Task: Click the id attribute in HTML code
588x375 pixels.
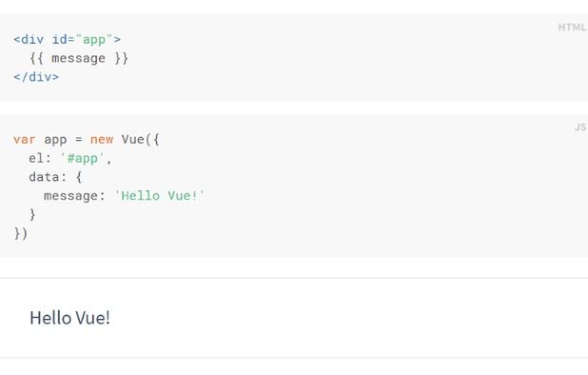Action: coord(59,39)
